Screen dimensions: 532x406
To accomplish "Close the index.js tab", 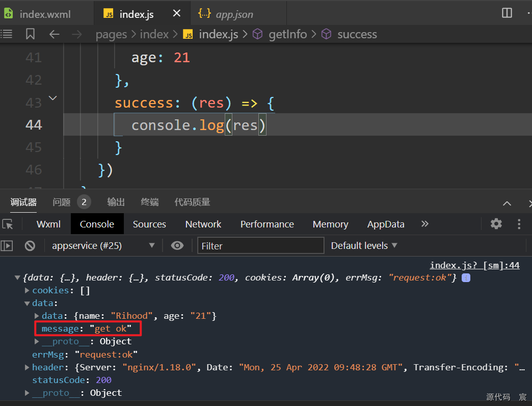I will point(176,14).
